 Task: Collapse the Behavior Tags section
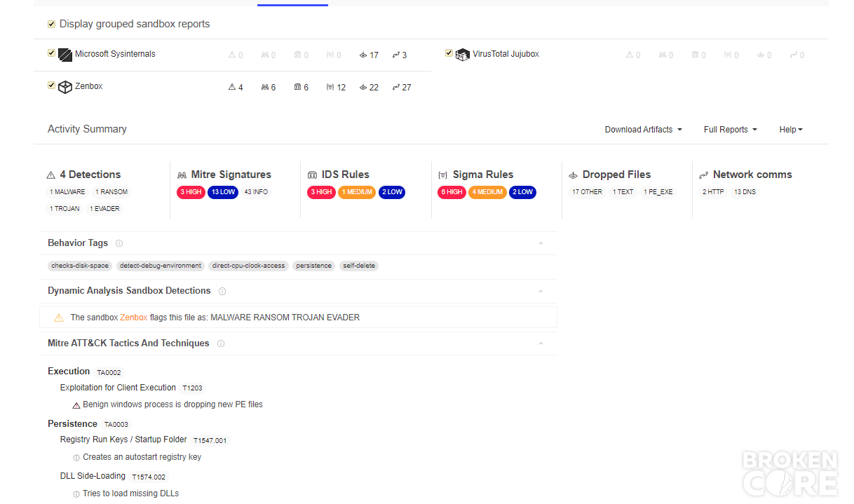click(x=541, y=243)
